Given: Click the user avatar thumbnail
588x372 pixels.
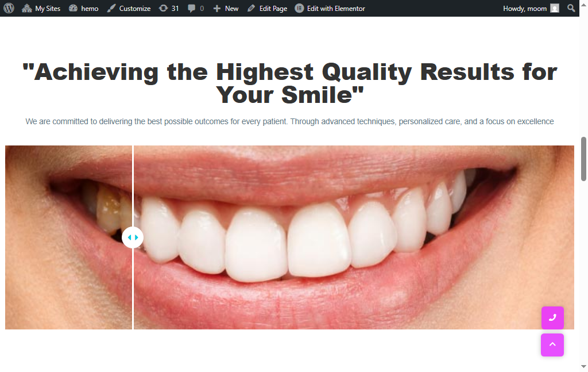Looking at the screenshot, I should tap(555, 8).
